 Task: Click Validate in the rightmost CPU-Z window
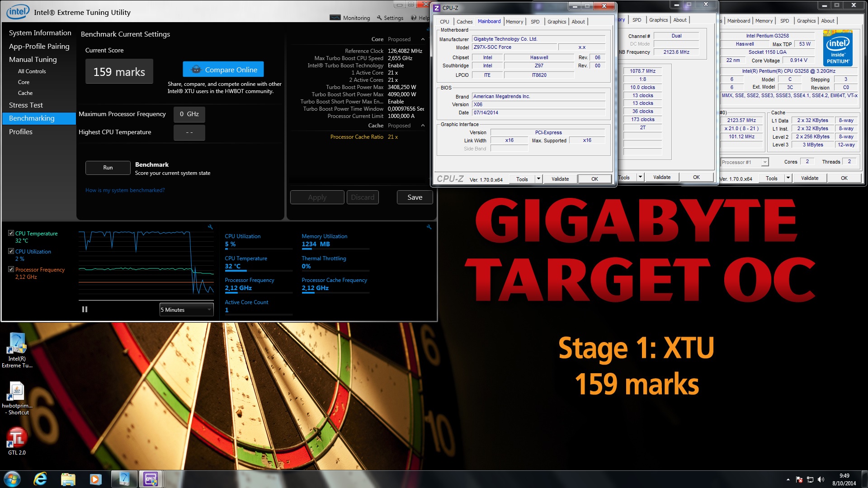pos(810,178)
